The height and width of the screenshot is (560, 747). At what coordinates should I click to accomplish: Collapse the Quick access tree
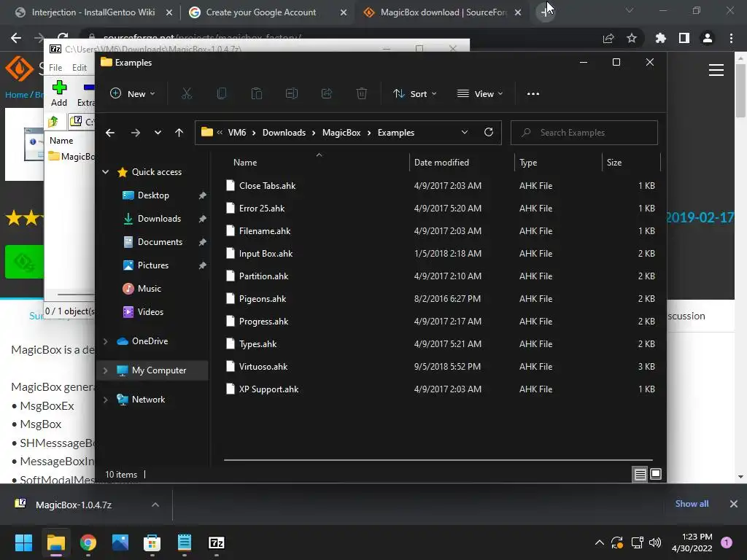pyautogui.click(x=105, y=172)
